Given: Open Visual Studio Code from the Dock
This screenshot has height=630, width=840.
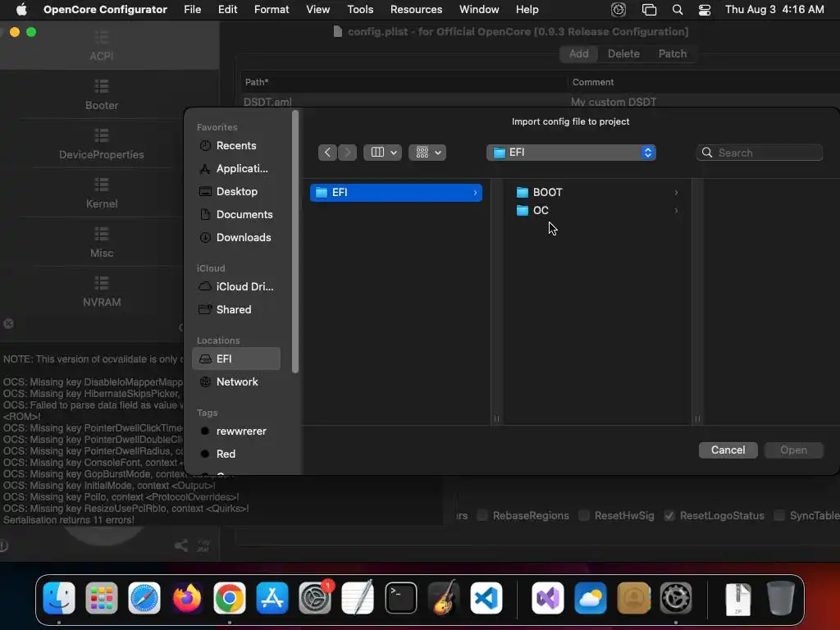Looking at the screenshot, I should [486, 598].
